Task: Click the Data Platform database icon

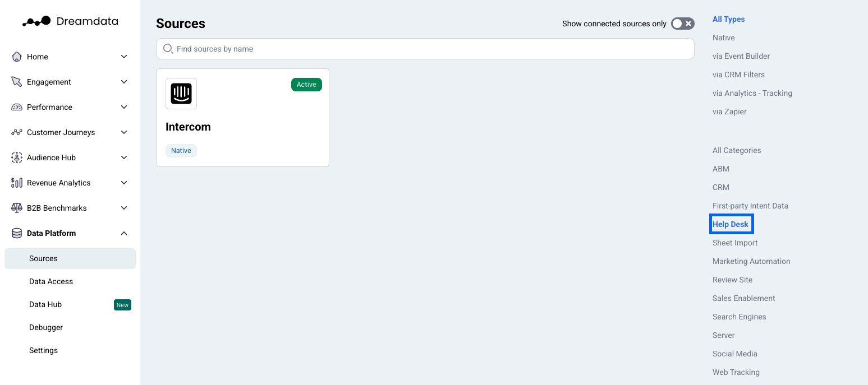Action: pyautogui.click(x=17, y=233)
